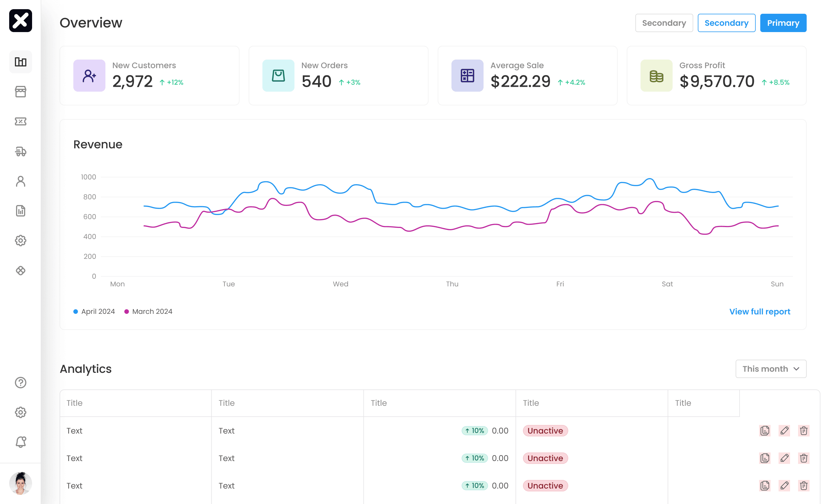Open the notifications bell icon
Image resolution: width=825 pixels, height=504 pixels.
click(x=20, y=442)
